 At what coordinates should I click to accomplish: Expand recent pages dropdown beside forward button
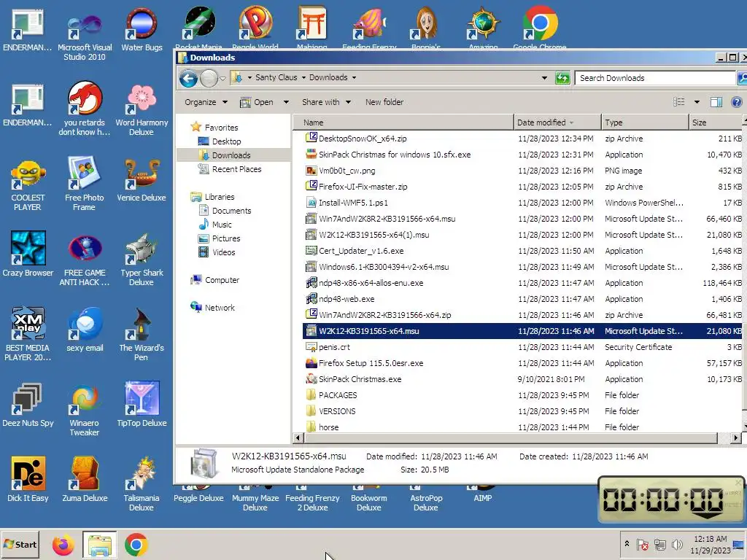[222, 79]
